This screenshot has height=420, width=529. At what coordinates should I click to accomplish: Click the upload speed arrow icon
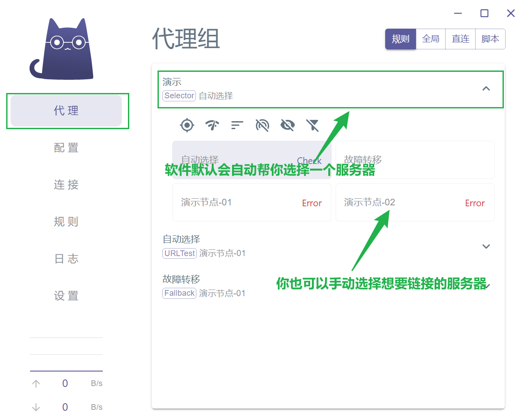pos(36,384)
